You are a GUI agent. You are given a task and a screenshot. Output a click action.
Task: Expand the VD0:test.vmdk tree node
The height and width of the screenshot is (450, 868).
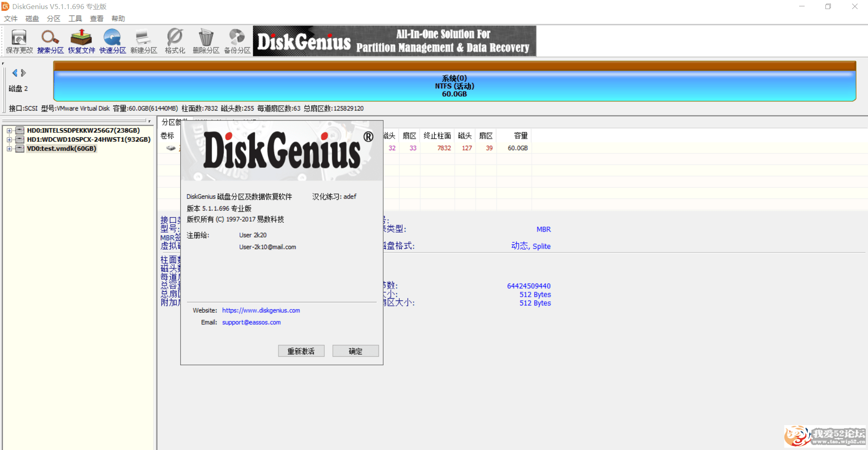click(x=9, y=149)
